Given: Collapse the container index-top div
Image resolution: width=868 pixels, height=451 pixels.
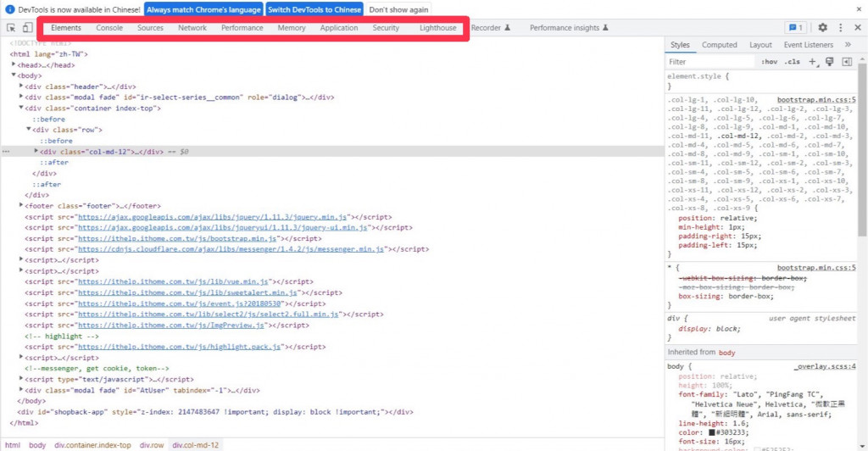Looking at the screenshot, I should pos(21,108).
